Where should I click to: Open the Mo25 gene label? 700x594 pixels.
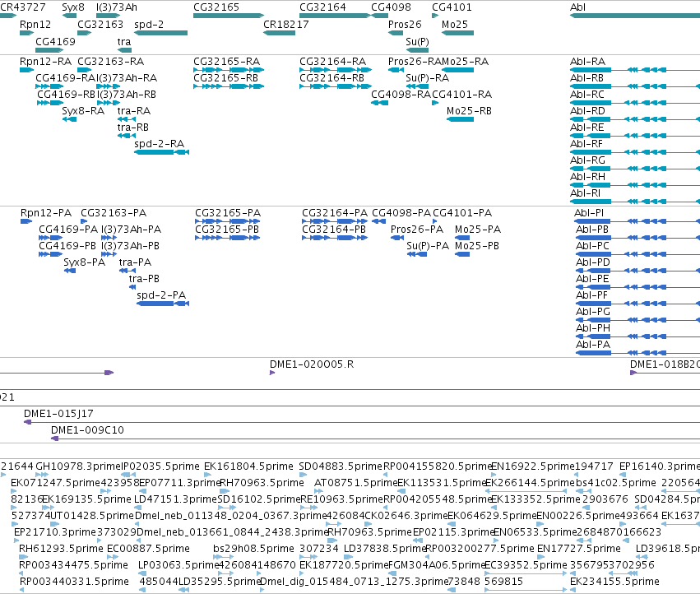454,25
